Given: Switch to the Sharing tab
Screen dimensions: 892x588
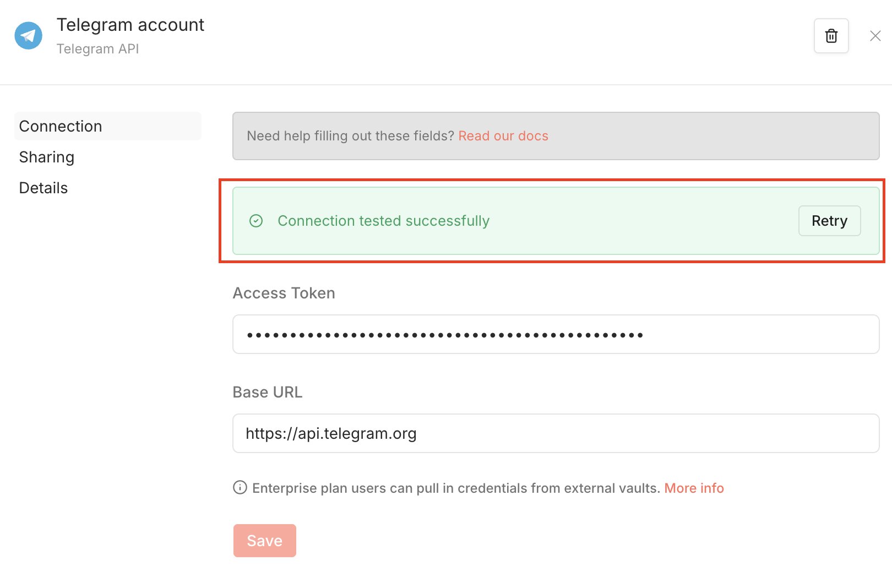Looking at the screenshot, I should (x=47, y=157).
